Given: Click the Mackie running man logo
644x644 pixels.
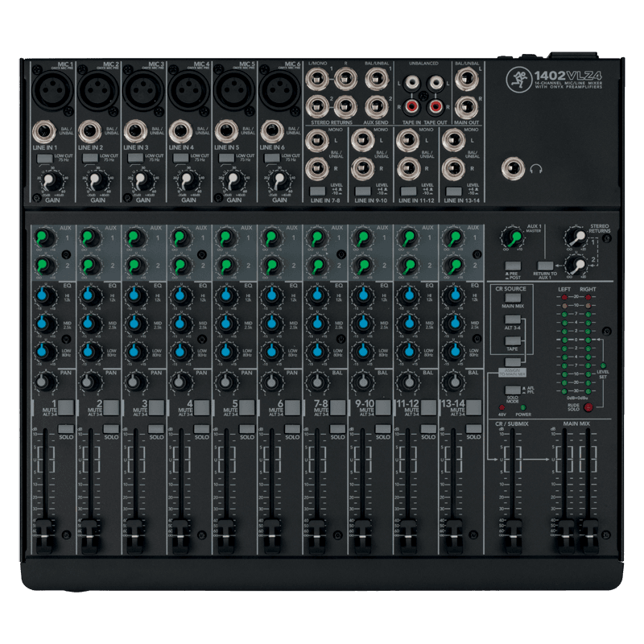Looking at the screenshot, I should (x=519, y=78).
